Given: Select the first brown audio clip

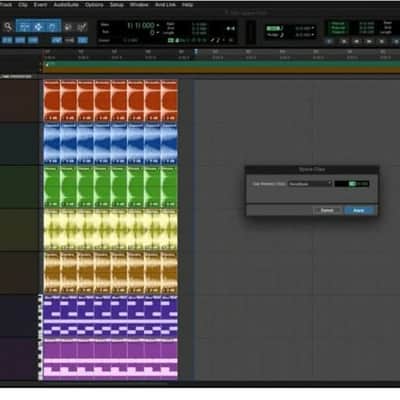Looking at the screenshot, I should point(52,273).
